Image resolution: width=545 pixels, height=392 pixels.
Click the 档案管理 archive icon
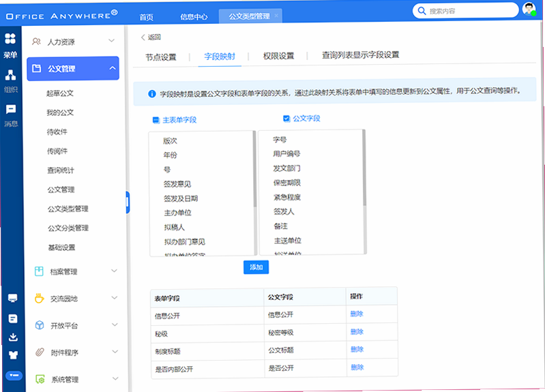tap(39, 271)
